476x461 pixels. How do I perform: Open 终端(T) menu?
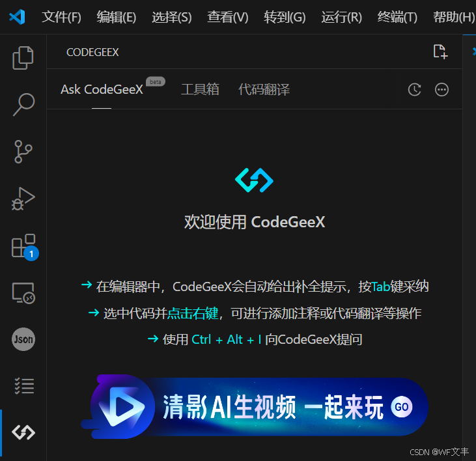click(397, 17)
